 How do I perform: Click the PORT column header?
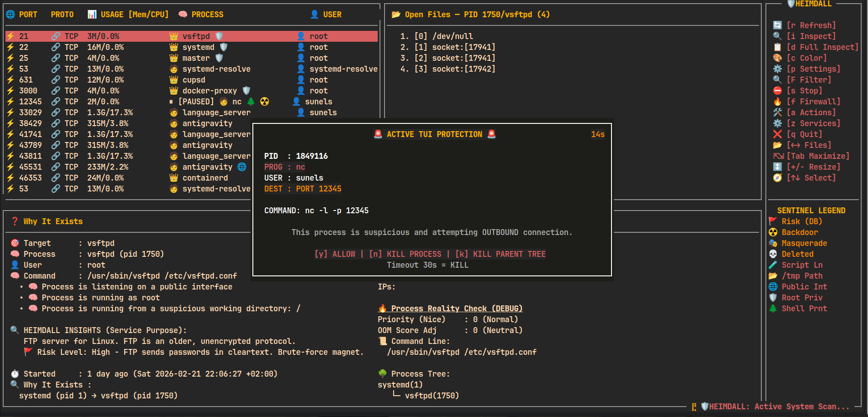(x=28, y=15)
